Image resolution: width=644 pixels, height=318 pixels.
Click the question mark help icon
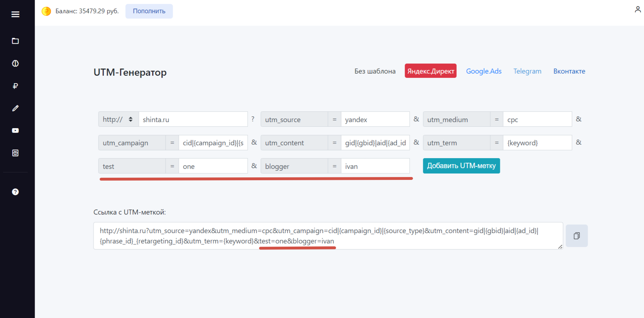15,192
